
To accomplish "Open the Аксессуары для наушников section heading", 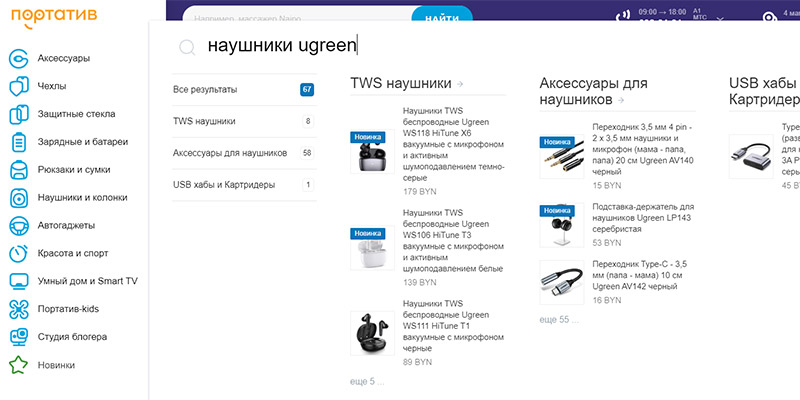I will (x=593, y=91).
